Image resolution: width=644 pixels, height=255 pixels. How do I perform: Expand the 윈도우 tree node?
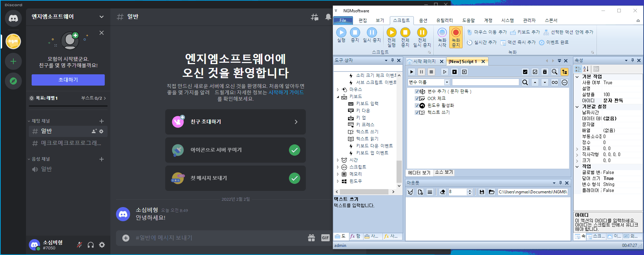(x=338, y=181)
